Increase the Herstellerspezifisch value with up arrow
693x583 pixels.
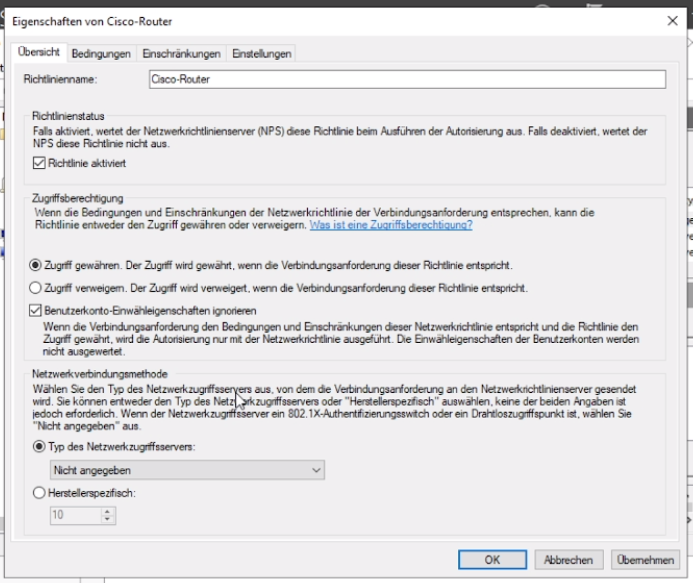point(107,511)
